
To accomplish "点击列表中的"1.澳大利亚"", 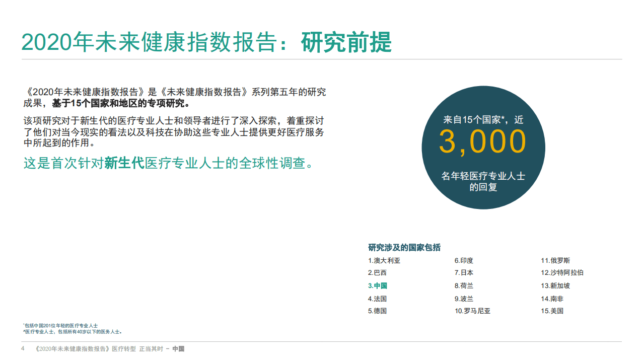I will (x=384, y=260).
